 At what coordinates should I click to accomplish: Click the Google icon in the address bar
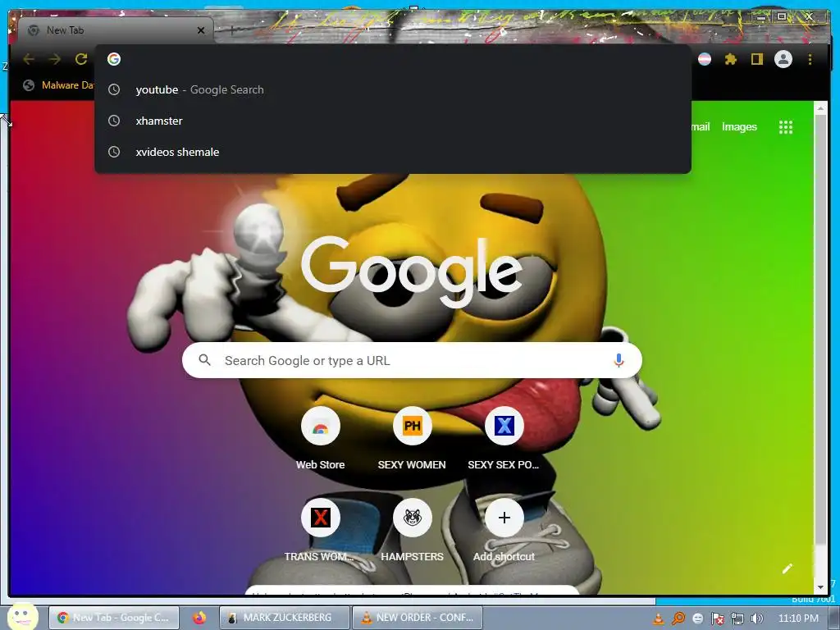[113, 59]
